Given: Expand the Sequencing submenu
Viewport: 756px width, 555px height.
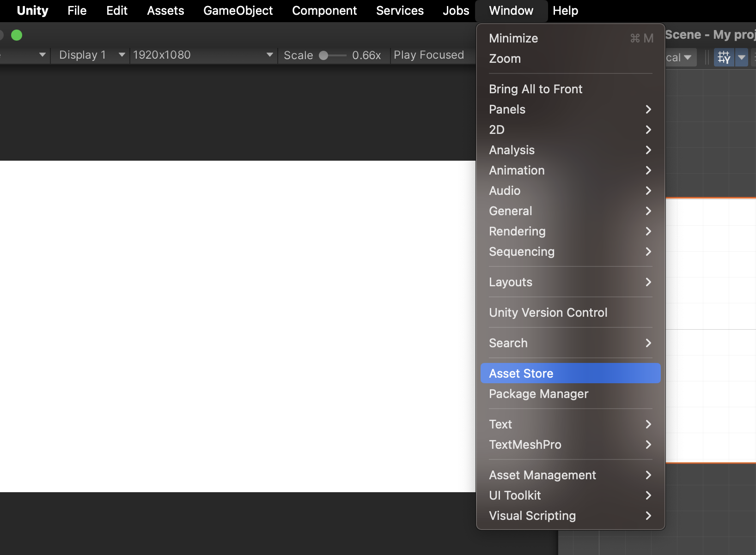Looking at the screenshot, I should coord(571,252).
